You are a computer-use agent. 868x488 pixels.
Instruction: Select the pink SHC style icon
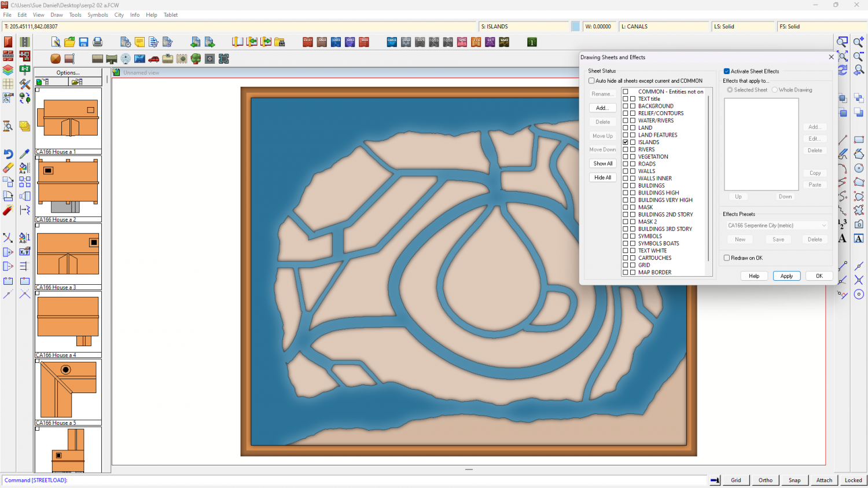coord(462,42)
